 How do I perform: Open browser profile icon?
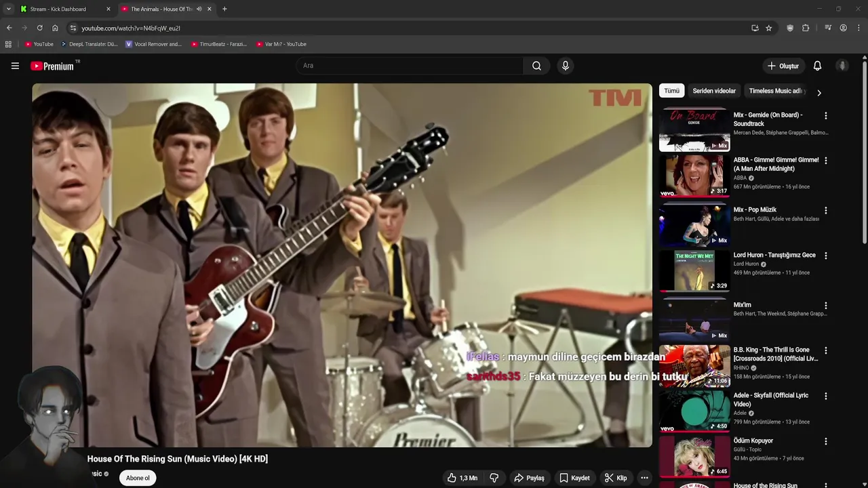point(843,28)
